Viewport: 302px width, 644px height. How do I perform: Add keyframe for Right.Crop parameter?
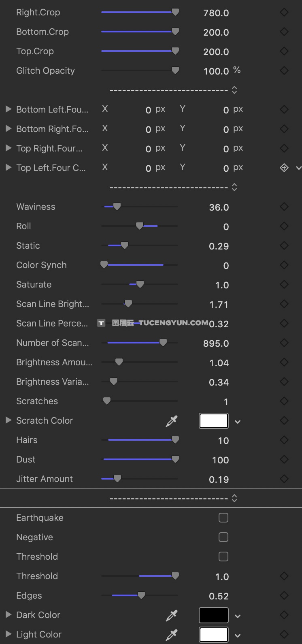pyautogui.click(x=284, y=13)
